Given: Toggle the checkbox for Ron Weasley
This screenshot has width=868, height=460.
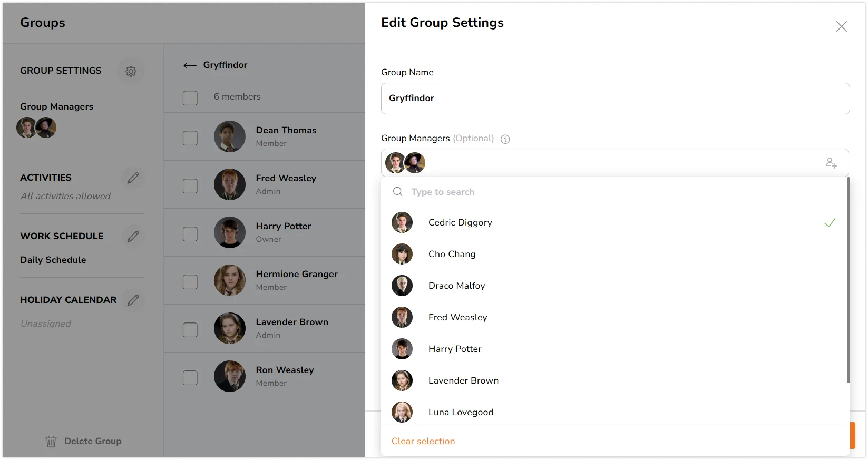Looking at the screenshot, I should click(190, 378).
